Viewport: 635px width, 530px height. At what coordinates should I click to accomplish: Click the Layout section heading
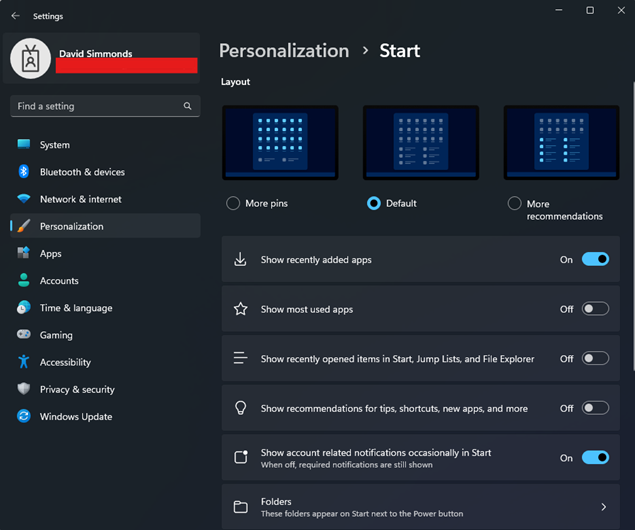pyautogui.click(x=235, y=82)
